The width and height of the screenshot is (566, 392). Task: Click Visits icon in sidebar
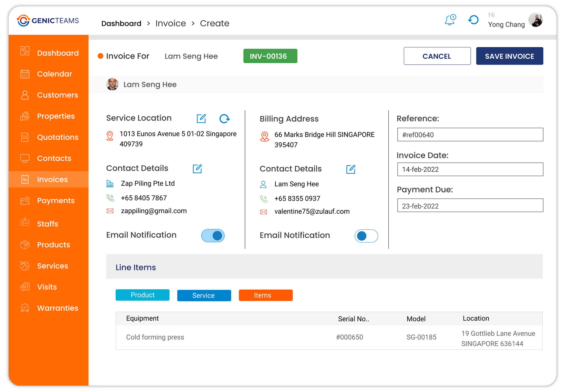[x=25, y=287]
